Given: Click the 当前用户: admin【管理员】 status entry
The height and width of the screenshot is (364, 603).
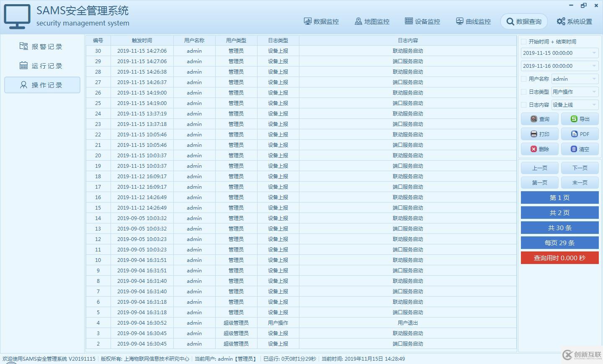Looking at the screenshot, I should 225,359.
